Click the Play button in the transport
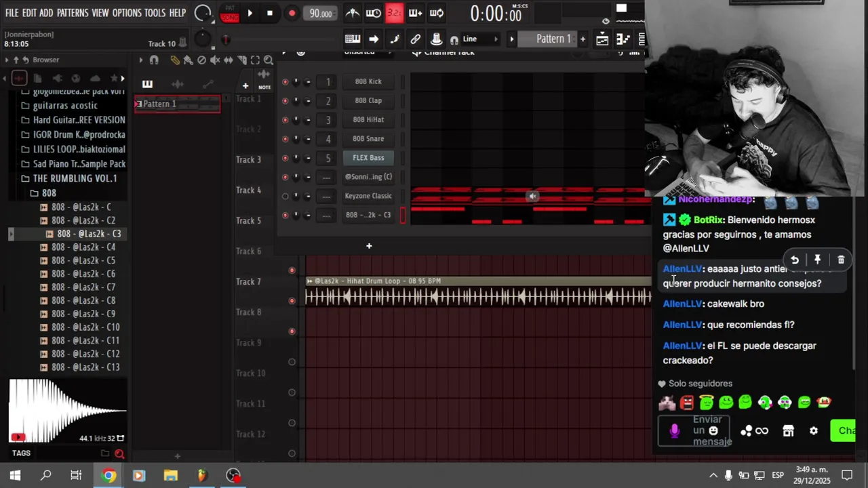Viewport: 868px width, 488px height. [250, 13]
